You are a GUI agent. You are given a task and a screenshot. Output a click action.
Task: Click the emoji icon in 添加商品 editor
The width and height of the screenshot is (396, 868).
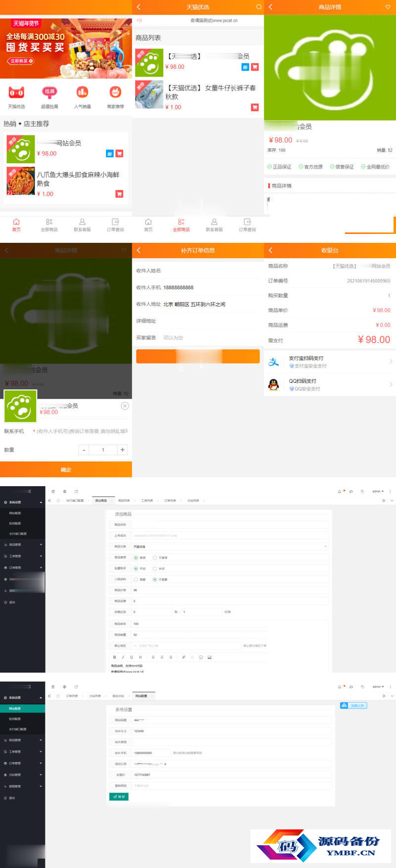pyautogui.click(x=201, y=657)
